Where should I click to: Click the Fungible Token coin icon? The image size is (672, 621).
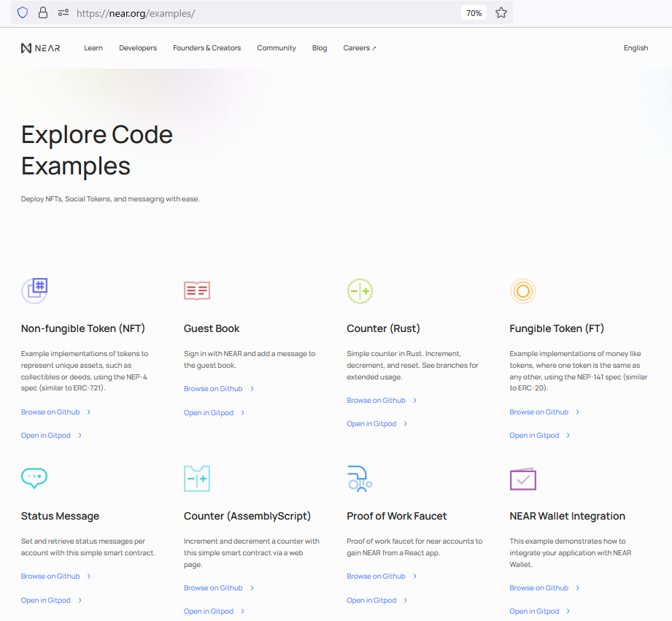522,290
